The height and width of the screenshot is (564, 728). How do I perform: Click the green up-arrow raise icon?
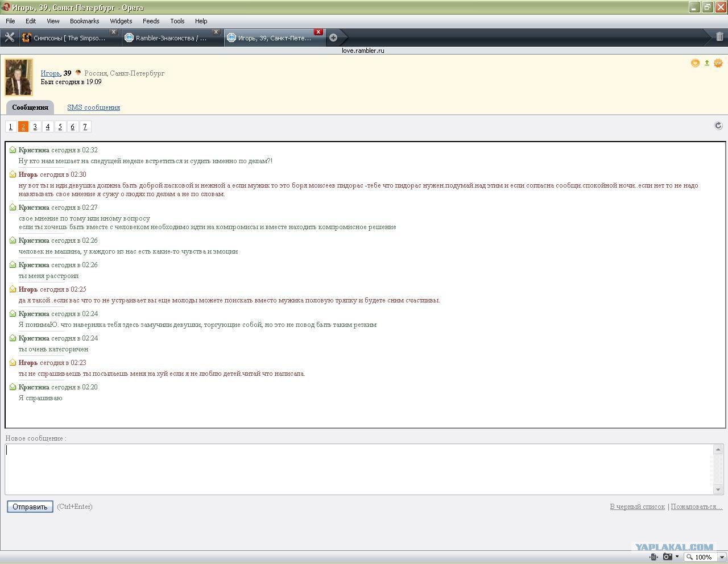click(x=707, y=63)
